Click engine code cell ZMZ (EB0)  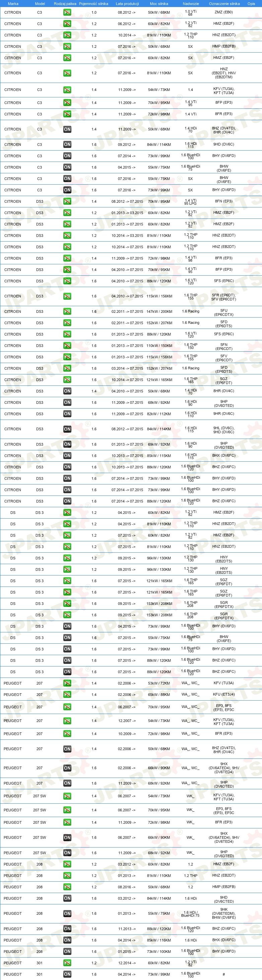[x=223, y=12]
